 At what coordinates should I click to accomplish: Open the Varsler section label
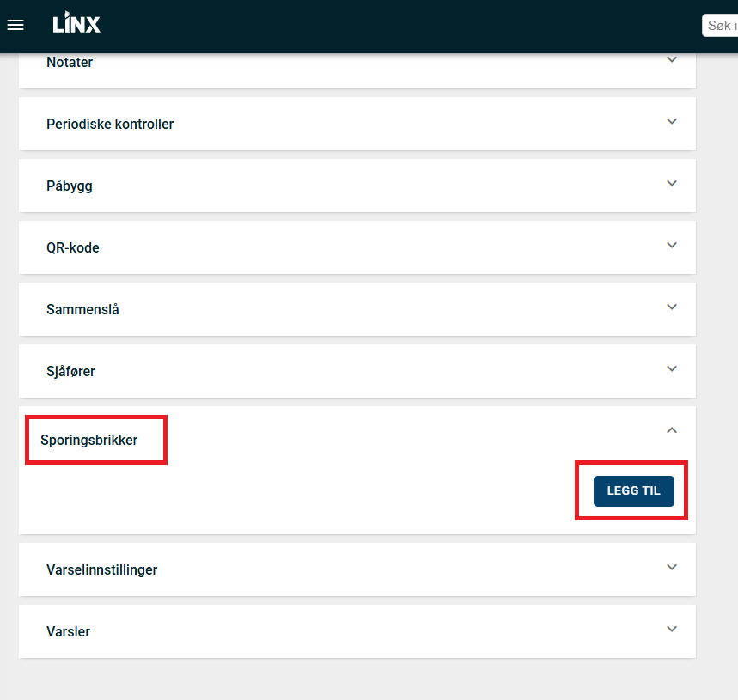coord(68,632)
